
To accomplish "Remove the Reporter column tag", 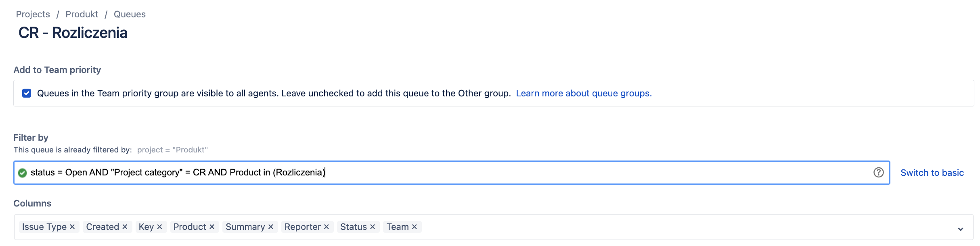I will point(327,227).
